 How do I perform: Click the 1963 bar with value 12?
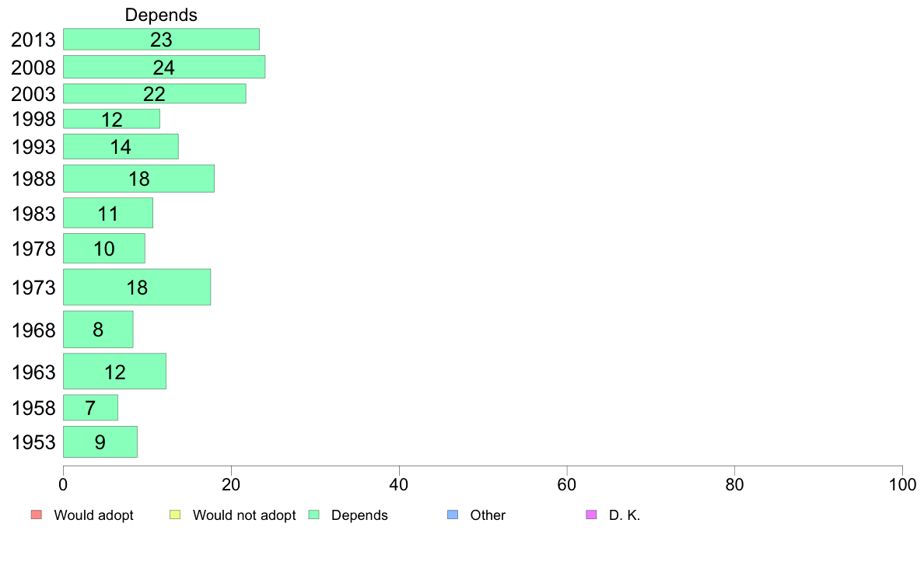tap(114, 371)
